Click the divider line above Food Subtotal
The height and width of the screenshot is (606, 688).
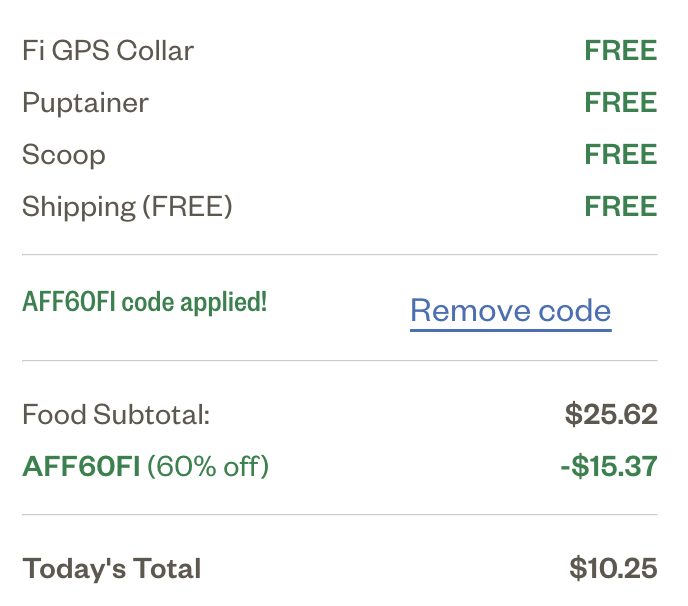coord(340,361)
